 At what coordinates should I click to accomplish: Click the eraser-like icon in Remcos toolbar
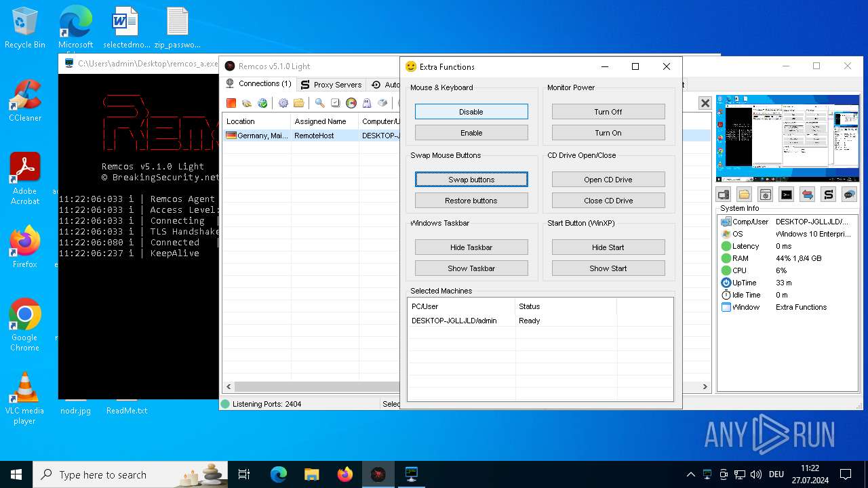coord(382,103)
